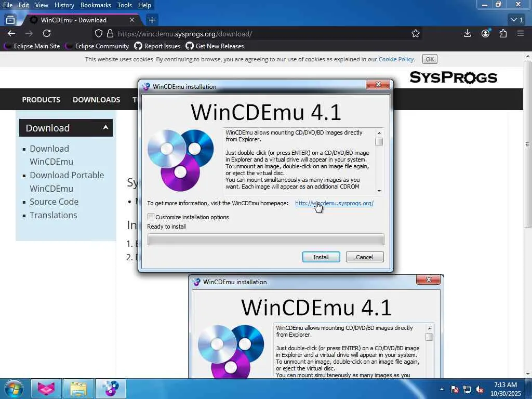Open the DOWNLOADS navigation item

pyautogui.click(x=96, y=100)
